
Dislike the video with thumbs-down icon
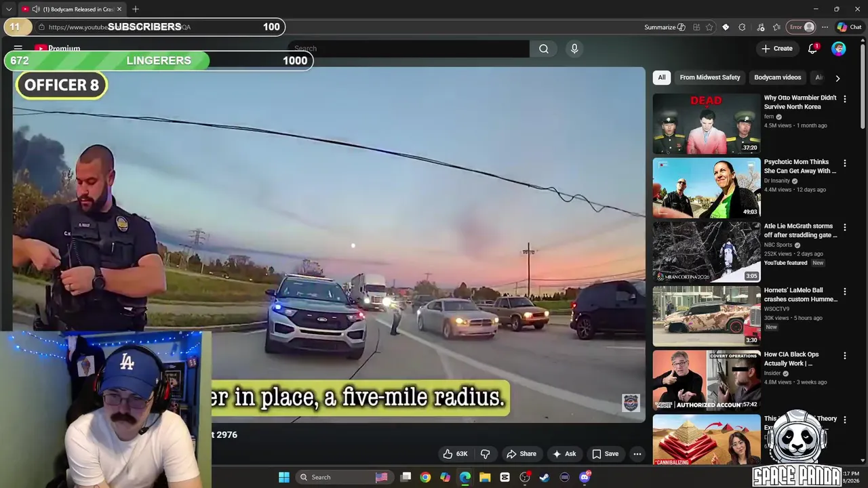click(x=486, y=454)
